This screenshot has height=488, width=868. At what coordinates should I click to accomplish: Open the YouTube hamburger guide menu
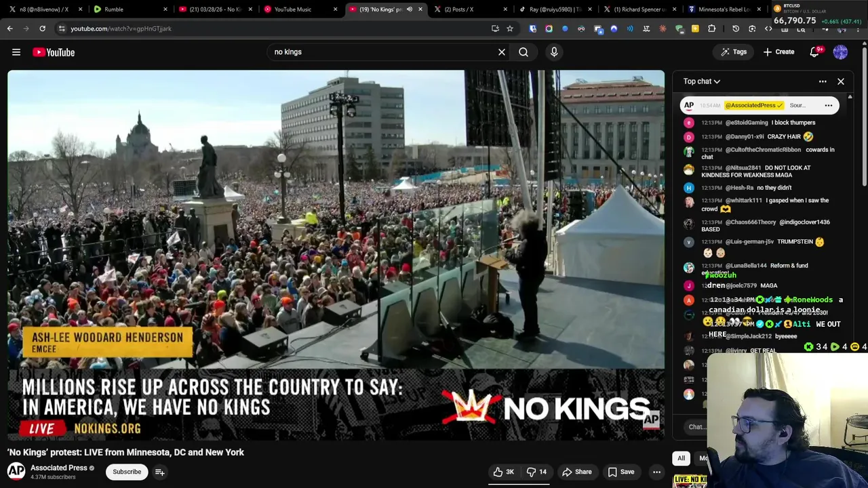click(x=16, y=52)
